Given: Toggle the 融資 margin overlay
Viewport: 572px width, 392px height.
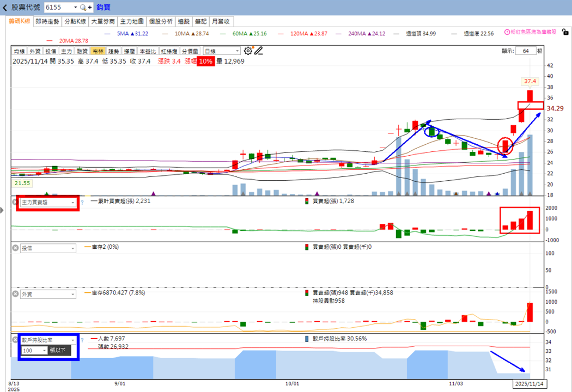Looking at the screenshot, I should click(x=82, y=51).
